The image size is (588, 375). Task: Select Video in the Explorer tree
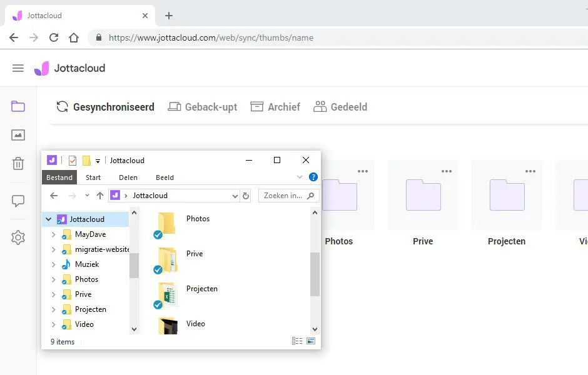click(84, 324)
